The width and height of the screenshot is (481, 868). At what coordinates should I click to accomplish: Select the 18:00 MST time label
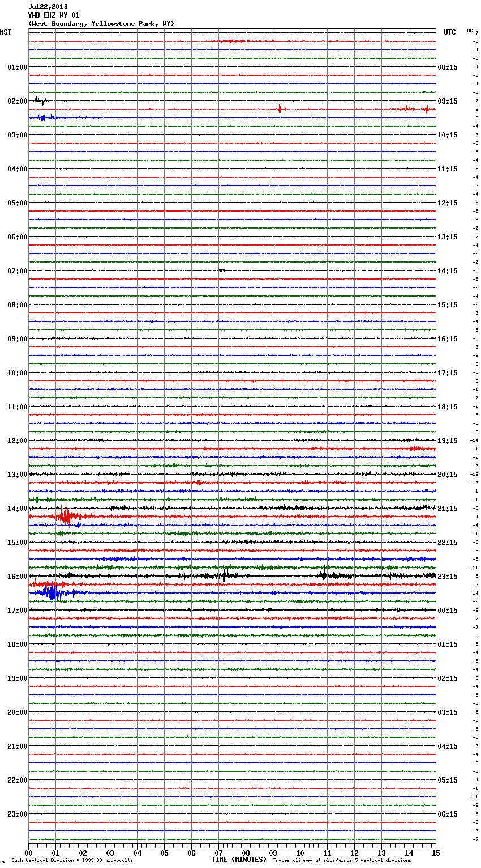point(18,644)
